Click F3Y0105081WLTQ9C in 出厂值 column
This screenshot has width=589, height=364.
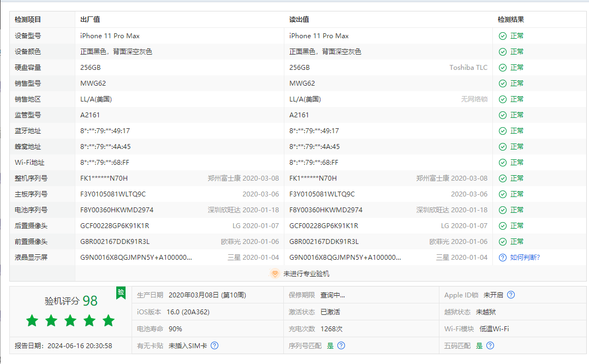(113, 194)
